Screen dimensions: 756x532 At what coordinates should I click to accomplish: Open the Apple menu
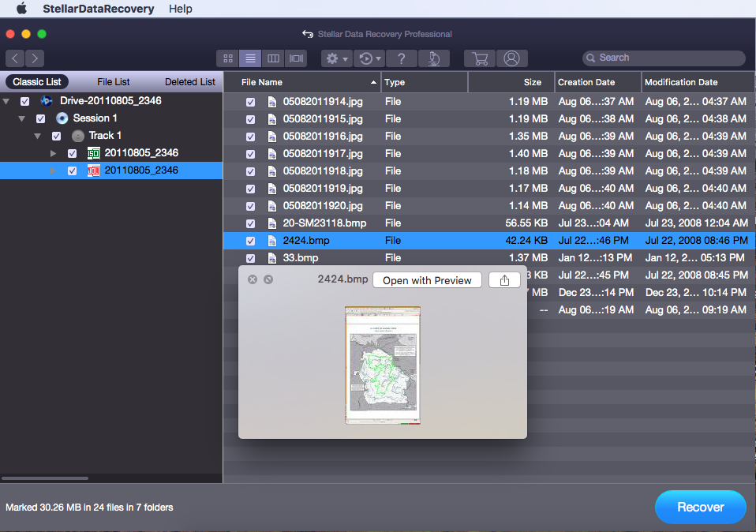pyautogui.click(x=21, y=9)
